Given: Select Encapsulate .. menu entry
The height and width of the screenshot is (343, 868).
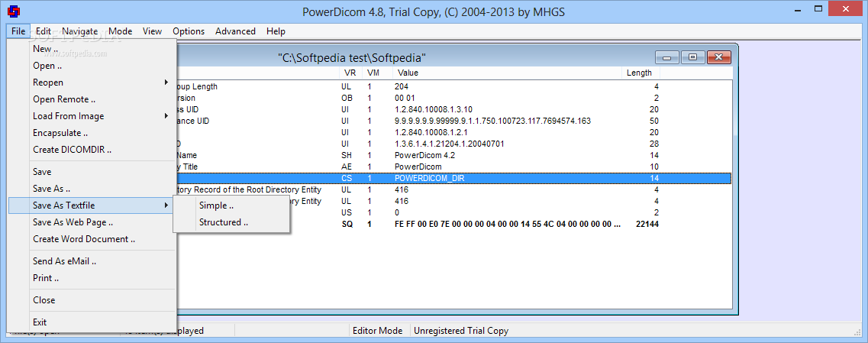Looking at the screenshot, I should [92, 132].
